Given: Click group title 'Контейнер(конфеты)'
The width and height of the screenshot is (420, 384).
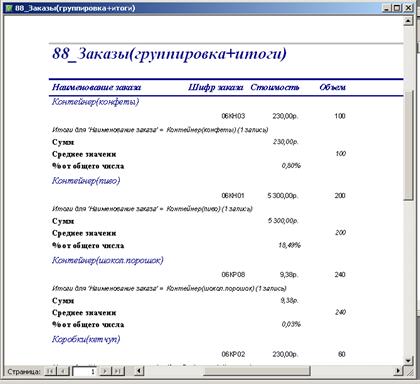Looking at the screenshot, I should (x=95, y=102).
